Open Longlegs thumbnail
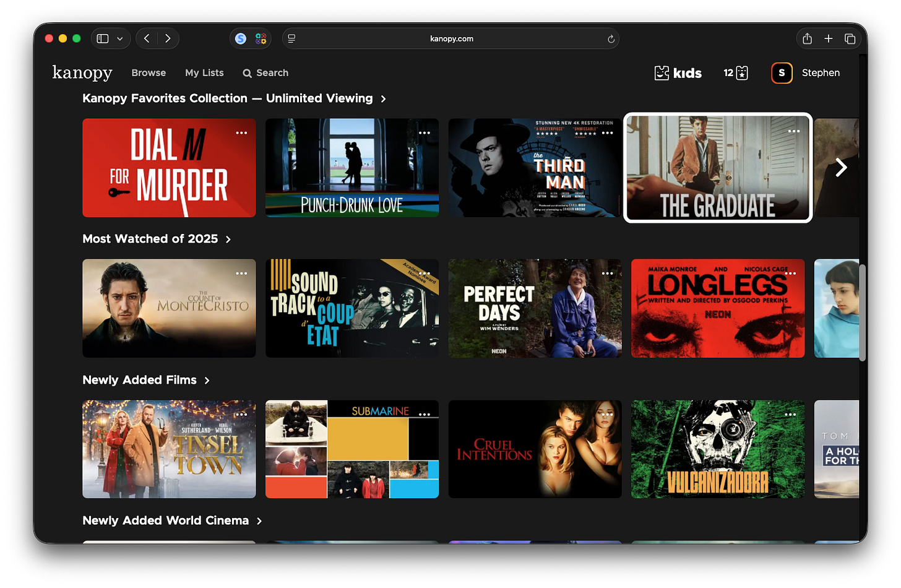 coord(718,308)
